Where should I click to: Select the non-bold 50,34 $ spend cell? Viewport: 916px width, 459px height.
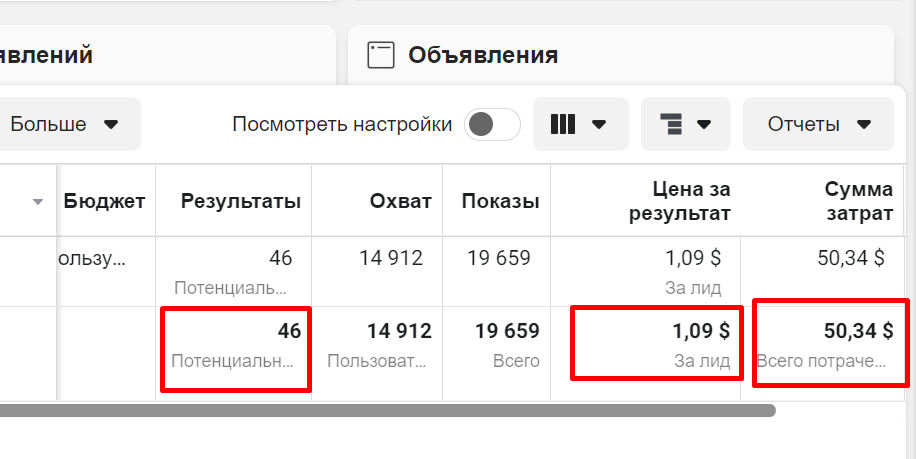(823, 271)
